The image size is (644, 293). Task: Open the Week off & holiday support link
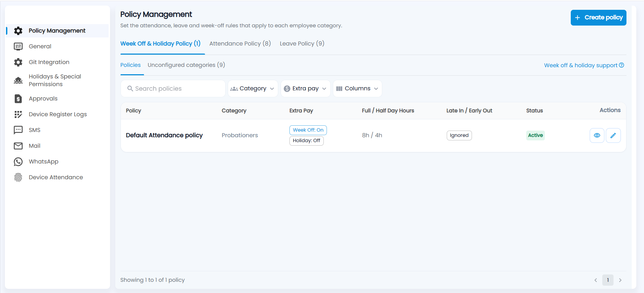click(584, 65)
